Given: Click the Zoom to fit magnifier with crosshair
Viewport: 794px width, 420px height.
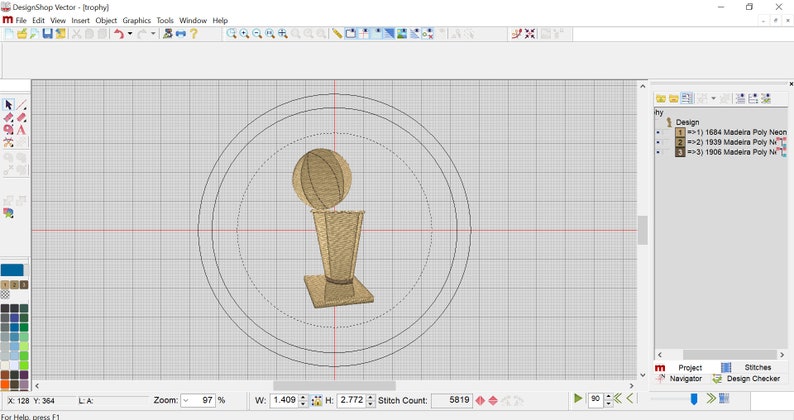Looking at the screenshot, I should tap(283, 34).
